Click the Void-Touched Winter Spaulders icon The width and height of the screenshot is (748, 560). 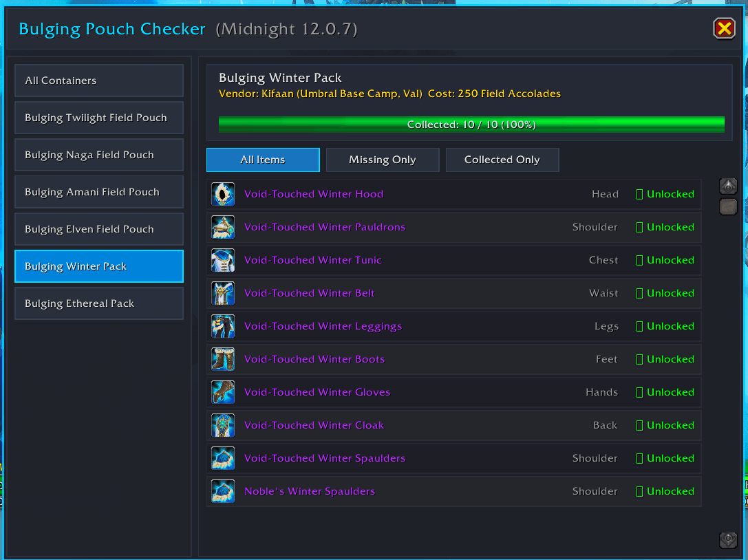pyautogui.click(x=223, y=458)
